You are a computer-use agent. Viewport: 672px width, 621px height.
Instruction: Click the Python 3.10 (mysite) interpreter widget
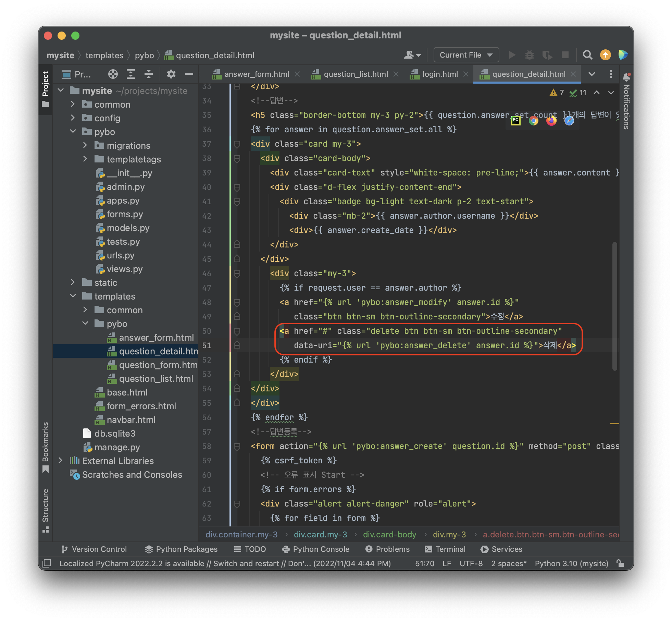click(x=571, y=563)
